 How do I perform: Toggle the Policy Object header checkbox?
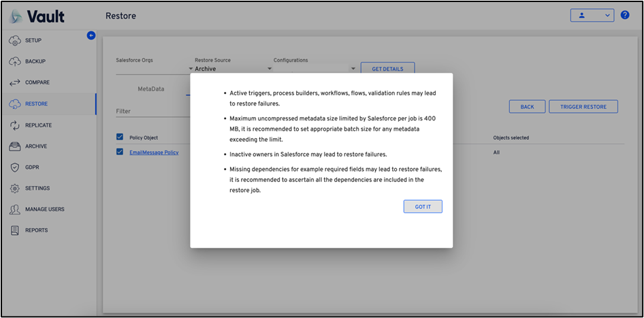120,138
